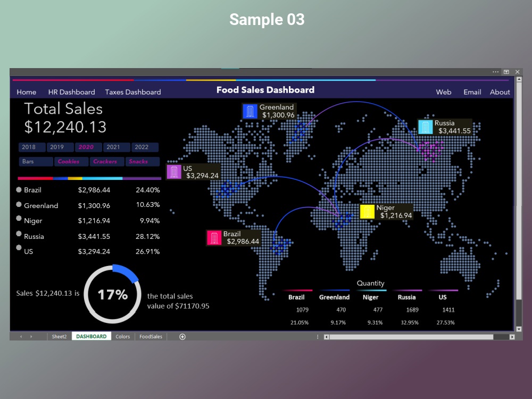
Task: Open the Taxes Dashboard navigation item
Action: click(132, 92)
